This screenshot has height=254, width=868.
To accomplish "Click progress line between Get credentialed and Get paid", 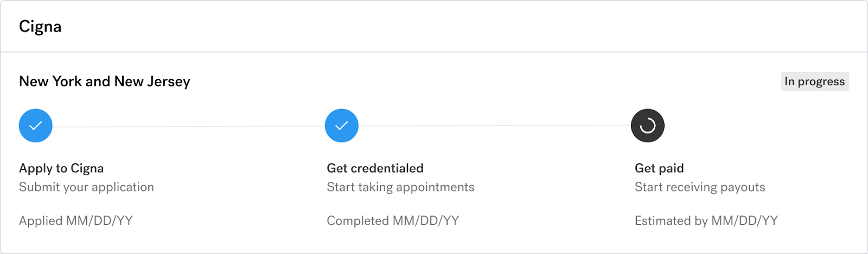I will pyautogui.click(x=495, y=126).
